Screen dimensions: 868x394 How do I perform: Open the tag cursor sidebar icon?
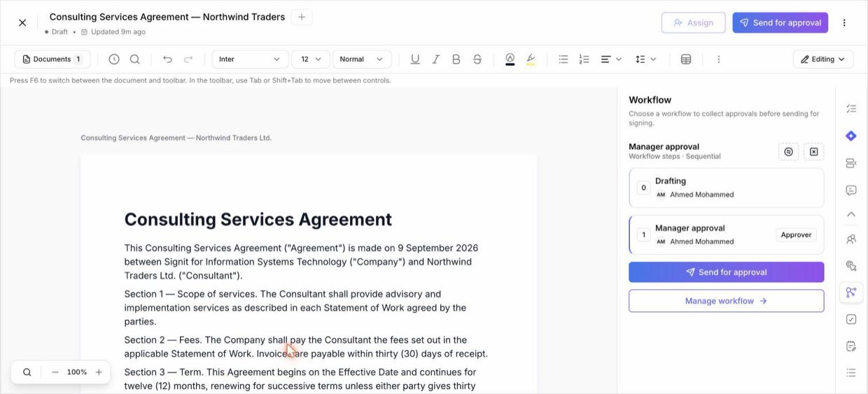(851, 266)
